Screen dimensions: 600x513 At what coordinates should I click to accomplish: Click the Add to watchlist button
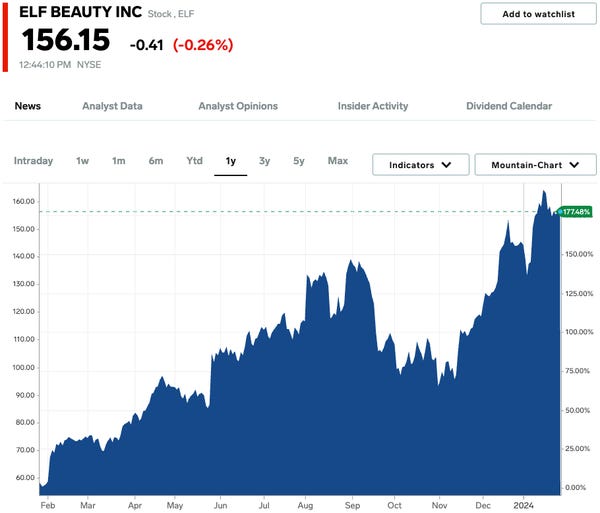[x=538, y=14]
